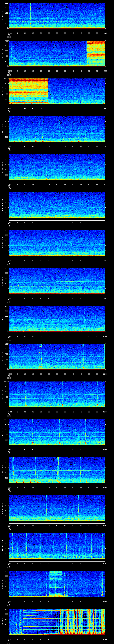This screenshot has height=644, width=114.
Task: Click the spectrogram panel starting at 2:09:00
Action: pyautogui.click(x=57, y=318)
